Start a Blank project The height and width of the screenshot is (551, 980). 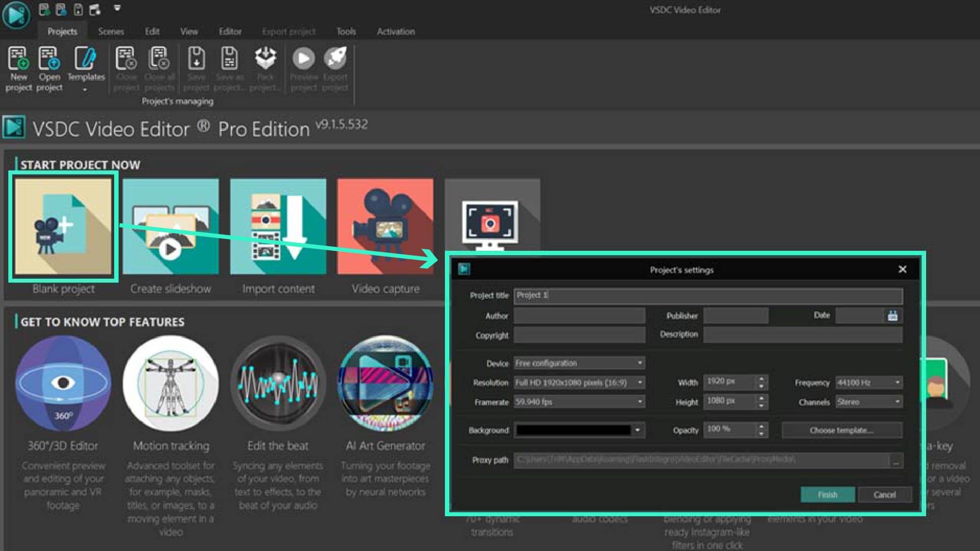(63, 226)
